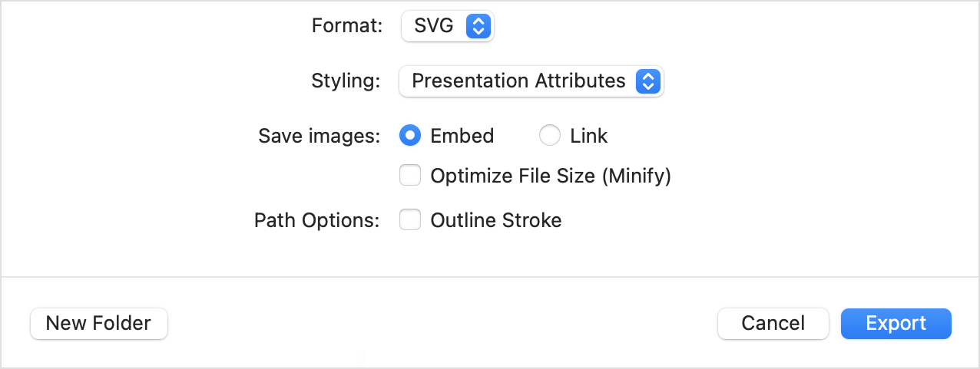Click the "Format:" label text
980x369 pixels.
(347, 26)
